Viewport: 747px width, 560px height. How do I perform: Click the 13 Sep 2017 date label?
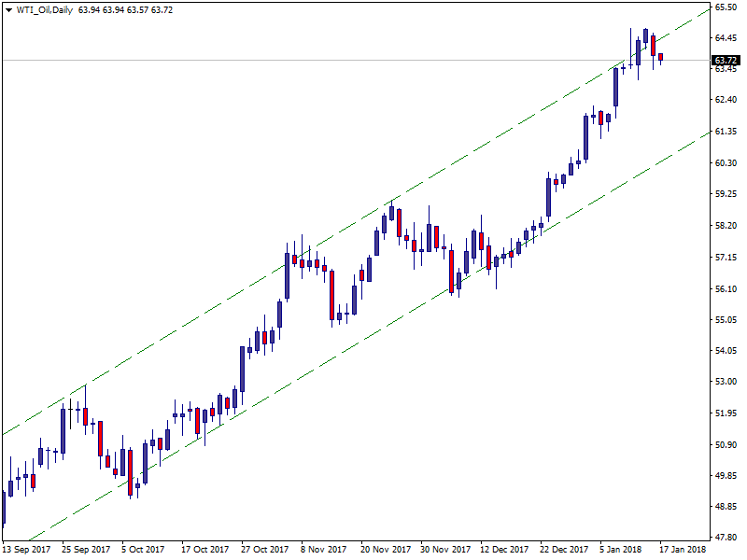pos(25,550)
